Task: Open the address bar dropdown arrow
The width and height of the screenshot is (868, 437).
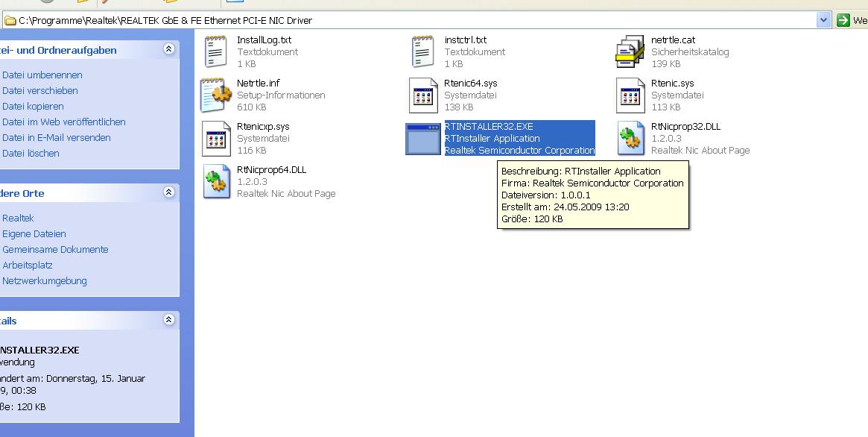Action: tap(824, 20)
